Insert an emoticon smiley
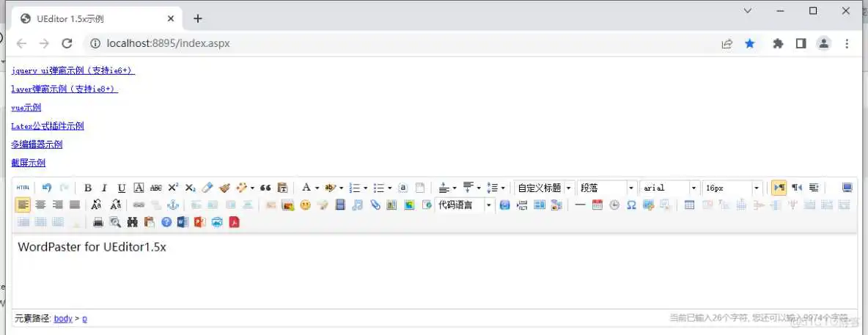The image size is (868, 335). click(x=305, y=205)
